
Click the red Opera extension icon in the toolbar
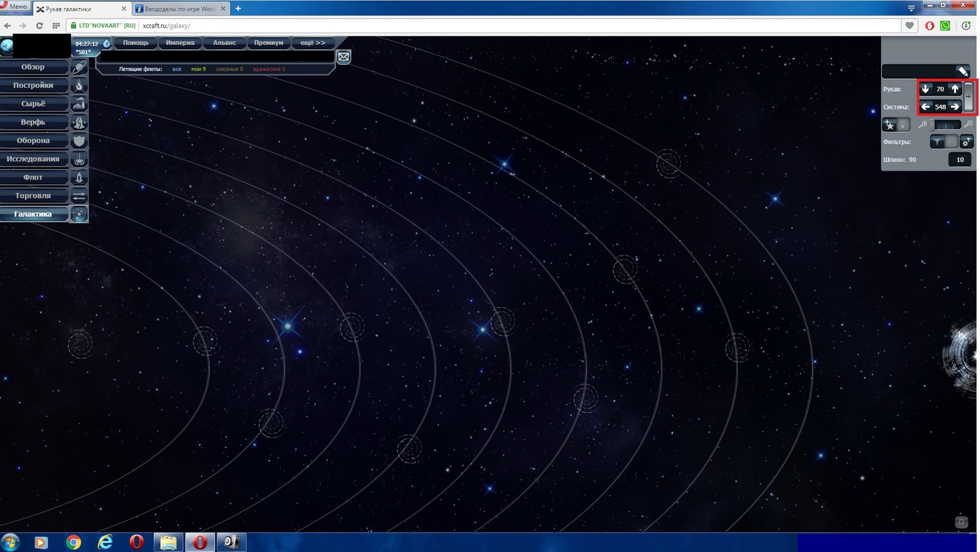click(930, 26)
